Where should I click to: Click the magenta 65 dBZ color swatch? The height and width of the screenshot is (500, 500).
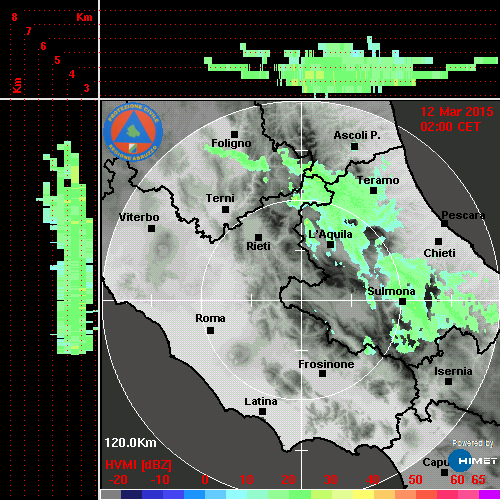(489, 495)
